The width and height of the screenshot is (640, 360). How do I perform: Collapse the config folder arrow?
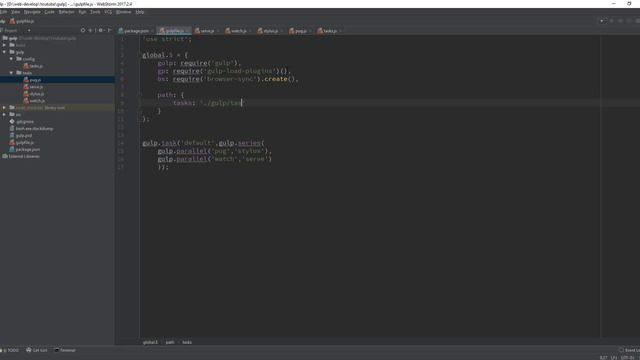[x=11, y=59]
